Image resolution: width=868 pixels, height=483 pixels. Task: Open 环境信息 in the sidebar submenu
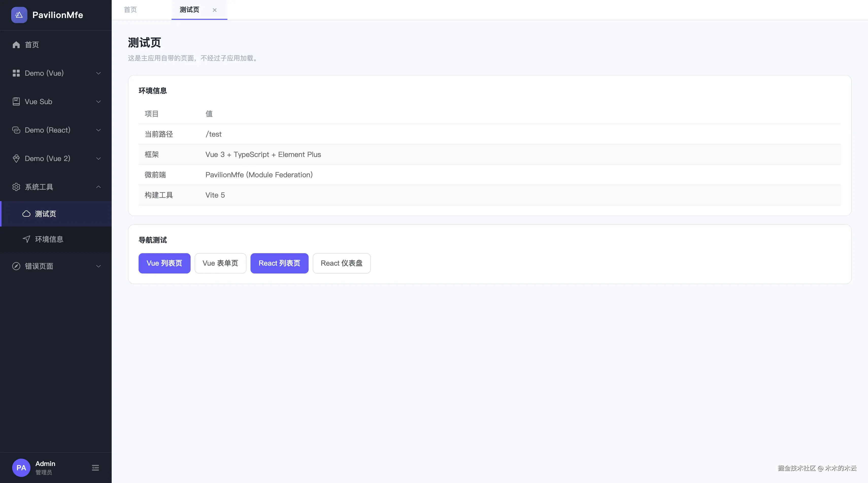click(56, 239)
